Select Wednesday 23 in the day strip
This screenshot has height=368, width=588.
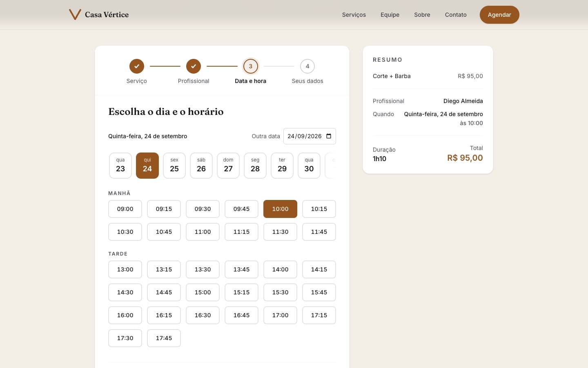120,166
